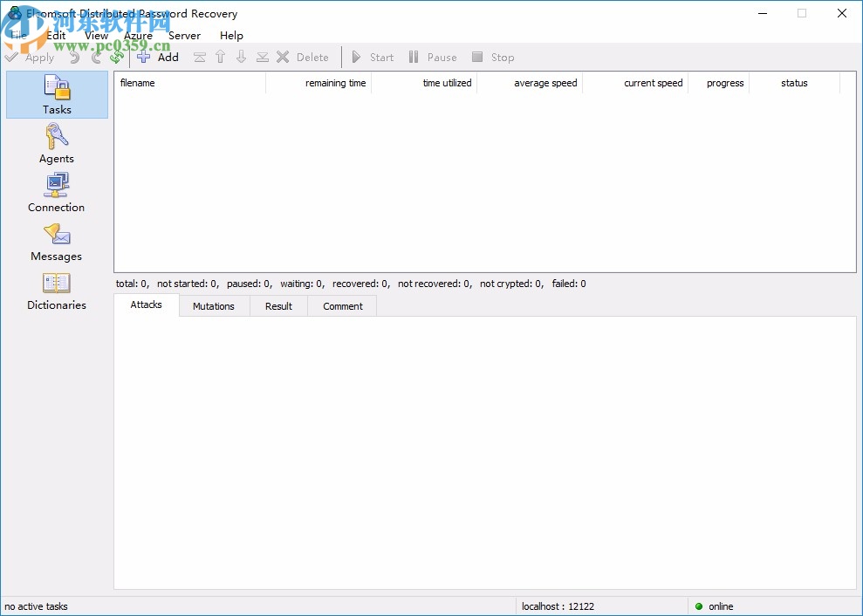863x616 pixels.
Task: Toggle the Pause control for tasks
Action: click(x=433, y=57)
